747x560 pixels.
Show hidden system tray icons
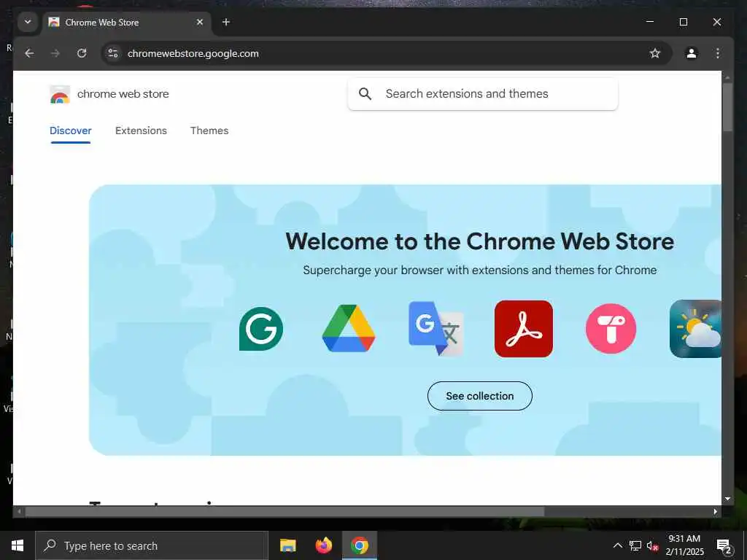[x=617, y=545]
